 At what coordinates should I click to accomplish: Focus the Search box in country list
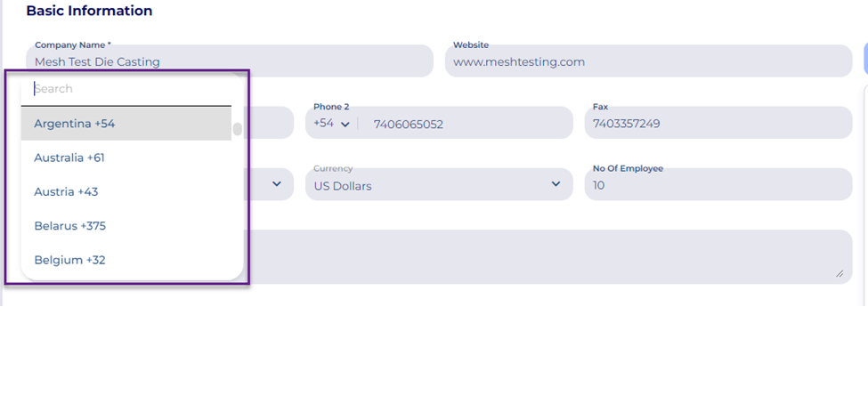[x=131, y=89]
